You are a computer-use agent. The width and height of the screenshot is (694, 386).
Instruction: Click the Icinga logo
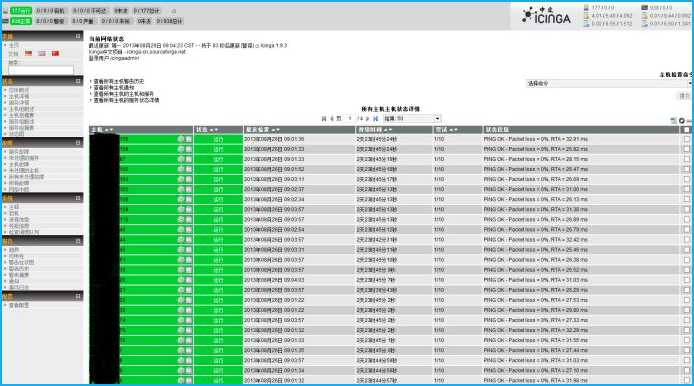coord(546,15)
